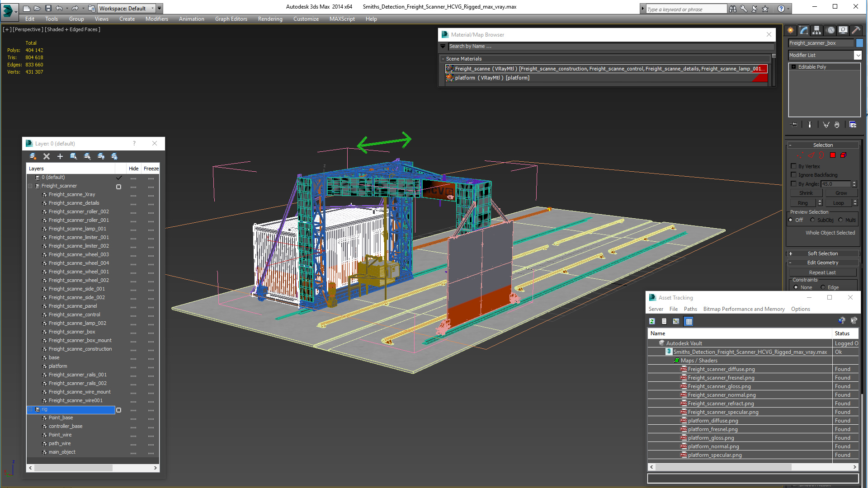Screen dimensions: 868x488
Task: Select Polygon sub-object level red square
Action: point(833,155)
